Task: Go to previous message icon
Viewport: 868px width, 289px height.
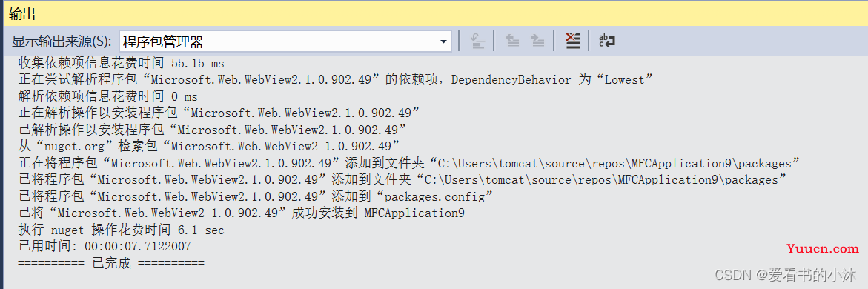Action: [513, 41]
